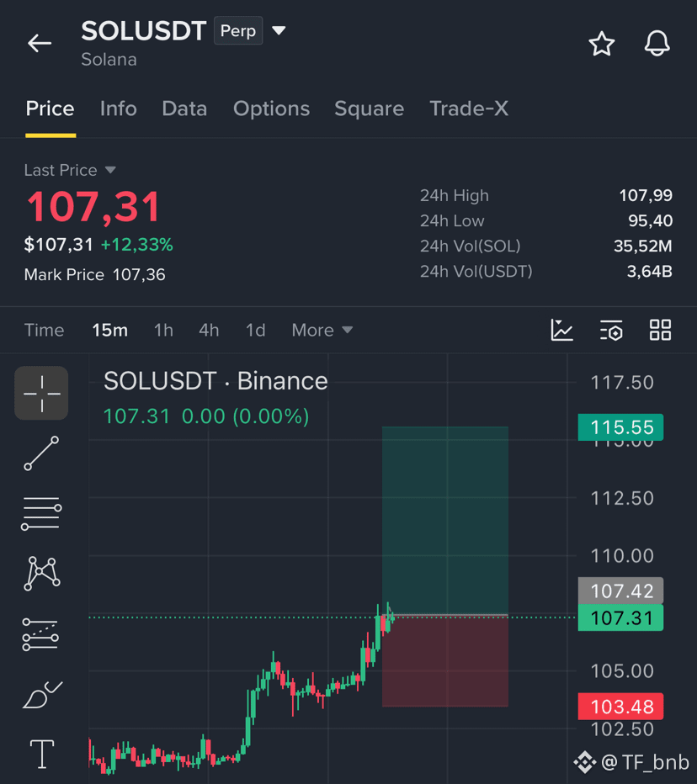
Task: Expand the More timeframes dropdown
Action: pyautogui.click(x=322, y=330)
